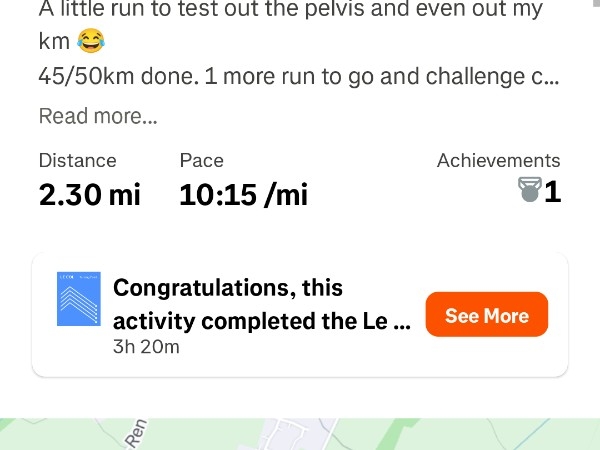Viewport: 600px width, 450px height.
Task: Click the first description line about pelvis
Action: tap(290, 10)
